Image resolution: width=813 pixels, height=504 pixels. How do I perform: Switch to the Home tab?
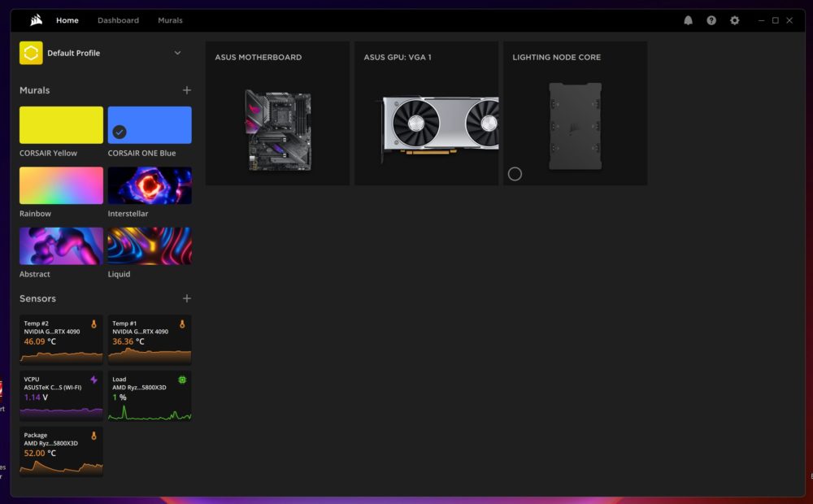point(67,20)
